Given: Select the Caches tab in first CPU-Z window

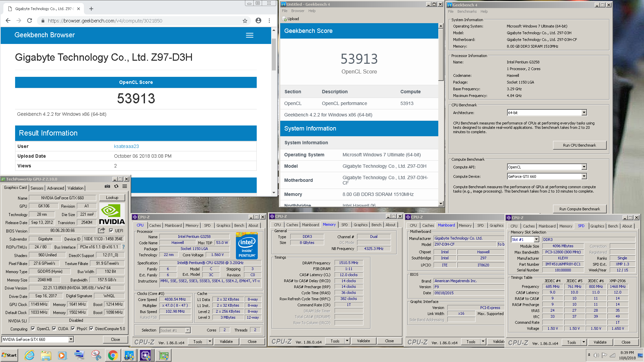Looking at the screenshot, I should point(155,225).
